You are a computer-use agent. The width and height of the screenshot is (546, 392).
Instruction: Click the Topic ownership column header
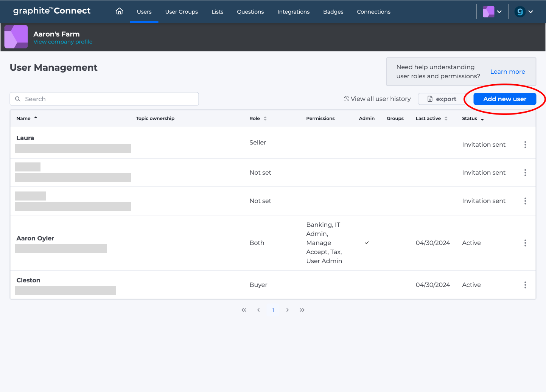pos(155,119)
